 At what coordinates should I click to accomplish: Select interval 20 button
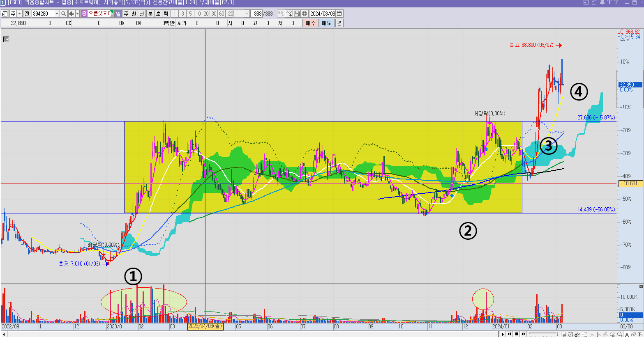(206, 14)
